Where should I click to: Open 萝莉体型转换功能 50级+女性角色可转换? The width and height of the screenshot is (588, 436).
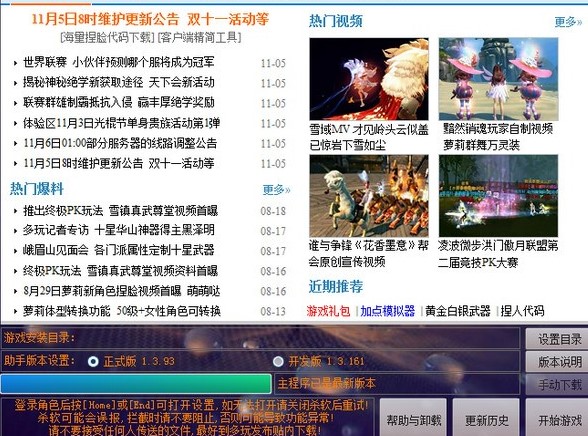tap(122, 311)
